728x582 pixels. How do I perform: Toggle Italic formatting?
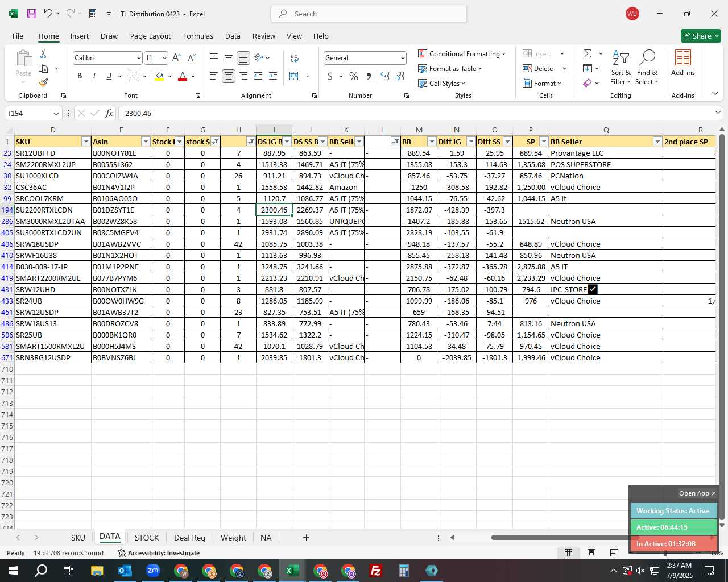coord(94,76)
